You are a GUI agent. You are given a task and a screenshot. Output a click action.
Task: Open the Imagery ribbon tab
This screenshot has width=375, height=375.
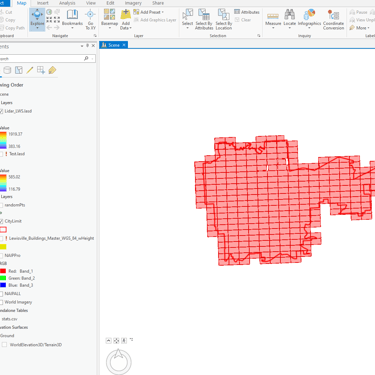click(x=133, y=3)
